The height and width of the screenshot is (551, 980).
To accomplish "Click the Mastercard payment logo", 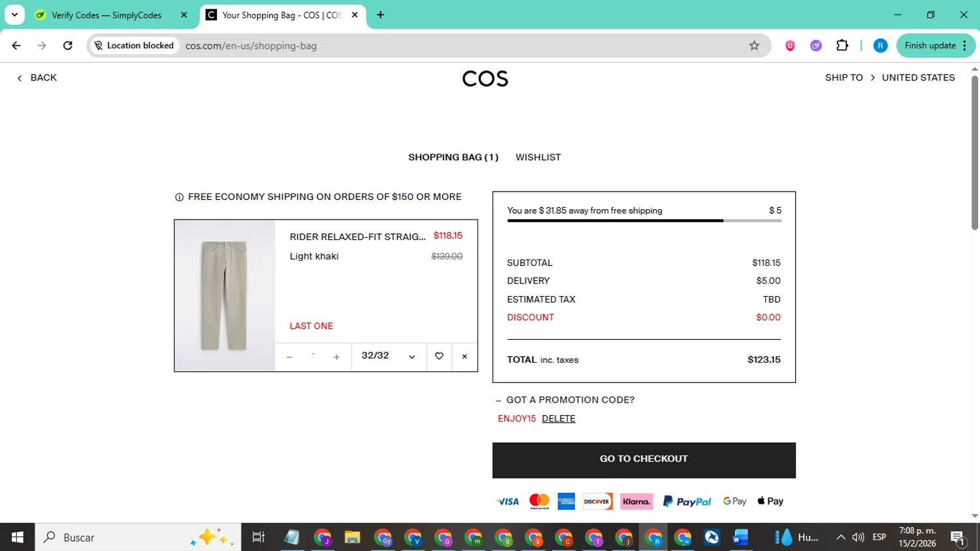I will [539, 501].
